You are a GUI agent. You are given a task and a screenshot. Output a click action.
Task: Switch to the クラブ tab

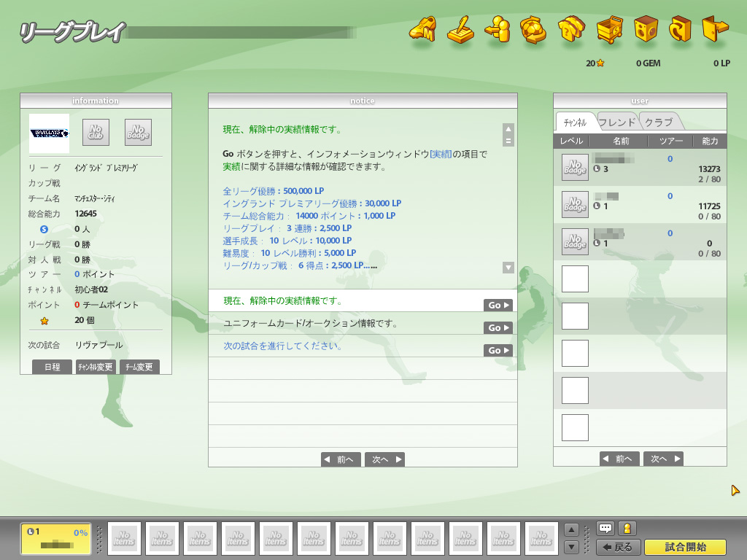click(x=659, y=122)
